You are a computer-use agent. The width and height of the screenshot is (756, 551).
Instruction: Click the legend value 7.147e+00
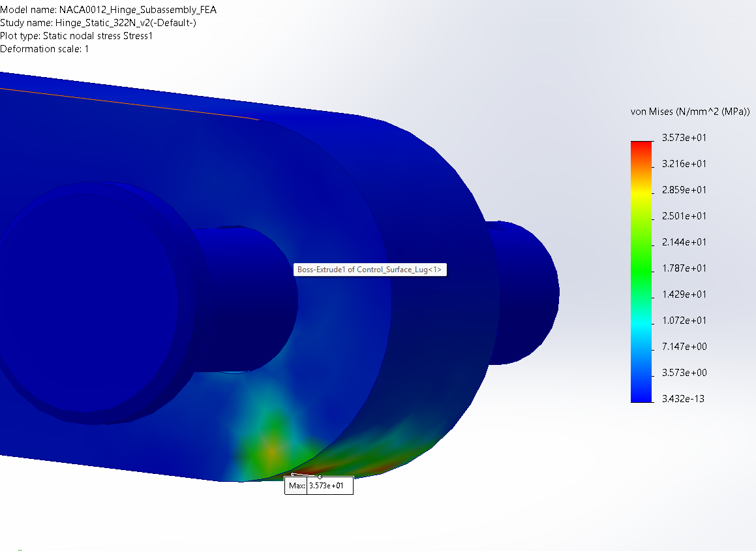(684, 346)
